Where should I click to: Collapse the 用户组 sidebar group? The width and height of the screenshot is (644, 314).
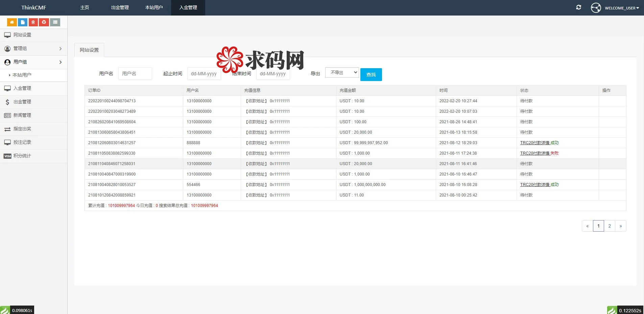click(33, 62)
